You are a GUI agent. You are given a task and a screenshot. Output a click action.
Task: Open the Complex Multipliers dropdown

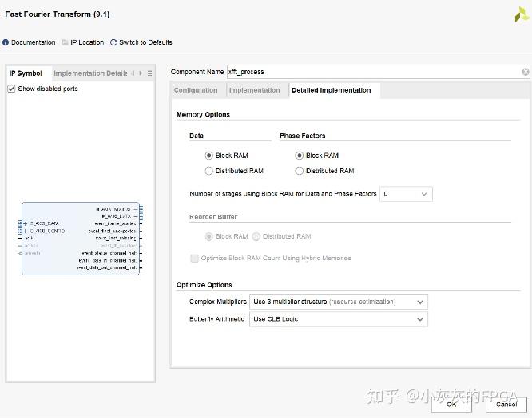[339, 302]
